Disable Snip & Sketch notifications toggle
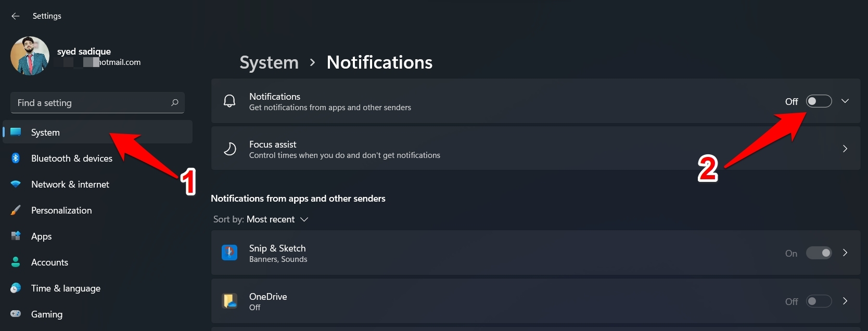The width and height of the screenshot is (868, 331). point(819,253)
